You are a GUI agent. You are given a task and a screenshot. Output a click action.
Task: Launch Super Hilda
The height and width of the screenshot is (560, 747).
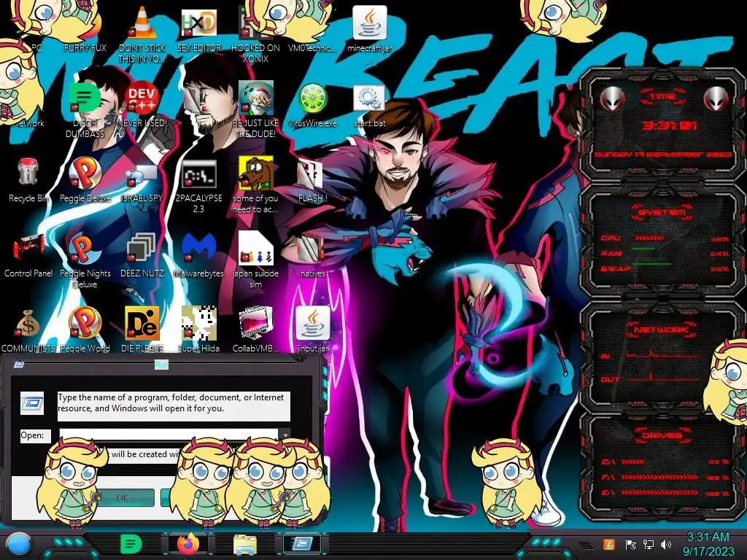pos(199,330)
